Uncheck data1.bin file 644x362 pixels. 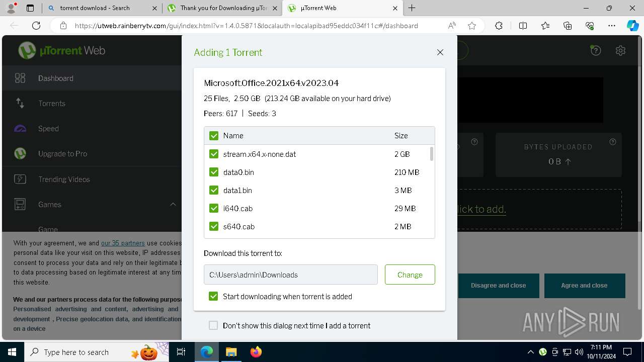214,190
